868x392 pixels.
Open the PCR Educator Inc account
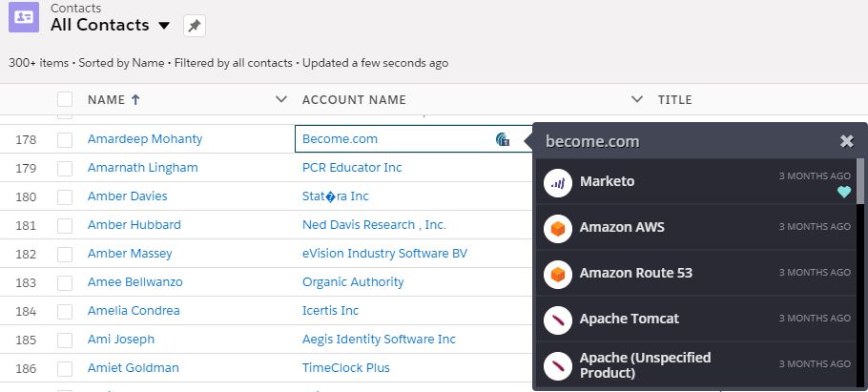coord(352,168)
